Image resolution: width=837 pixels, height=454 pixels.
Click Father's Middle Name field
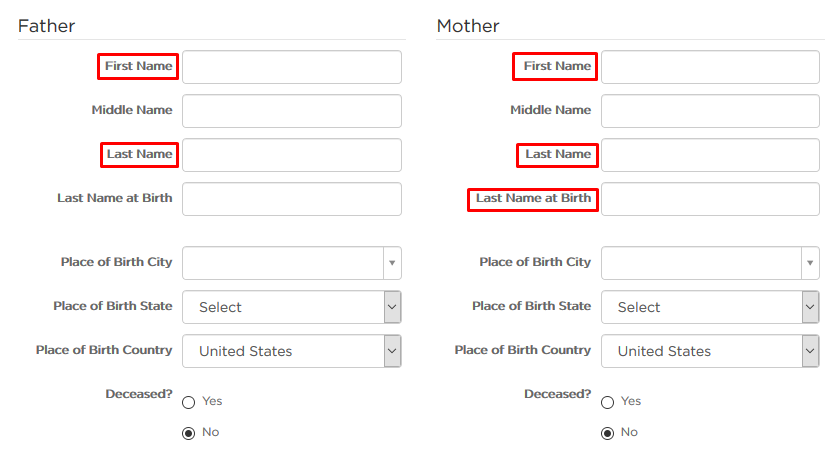coord(291,111)
